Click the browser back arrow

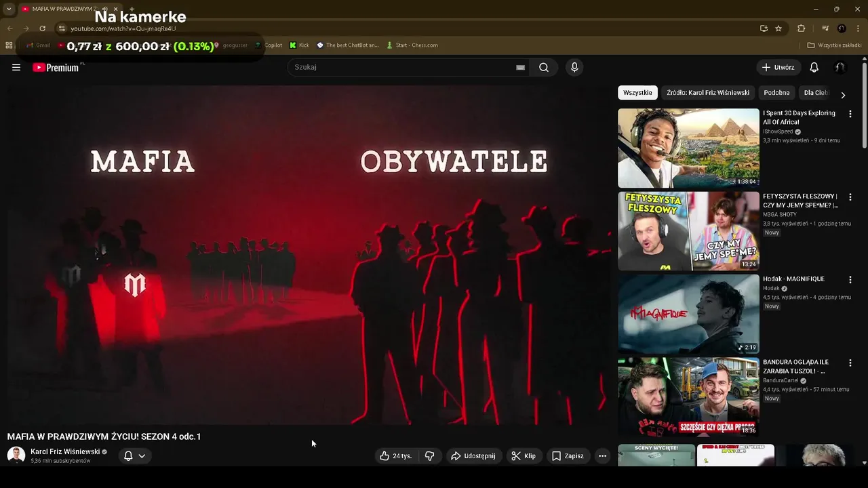coord(9,28)
